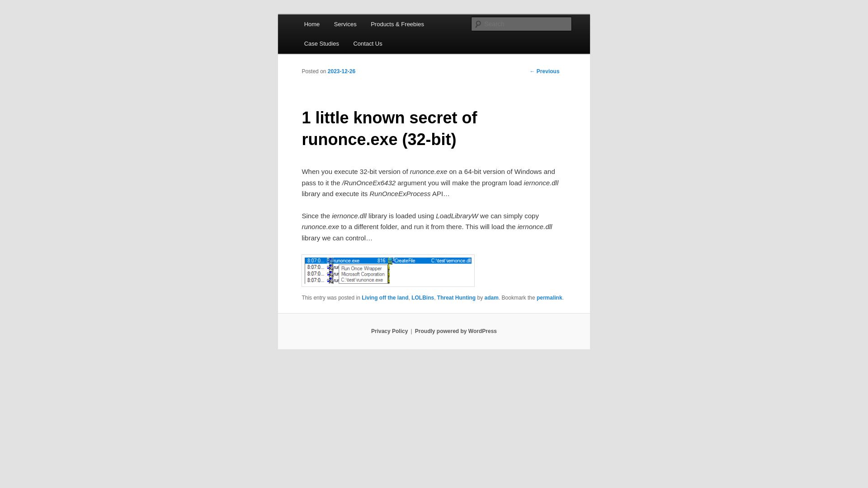The height and width of the screenshot is (488, 868).
Task: Click the adam author profile link
Action: pyautogui.click(x=491, y=297)
